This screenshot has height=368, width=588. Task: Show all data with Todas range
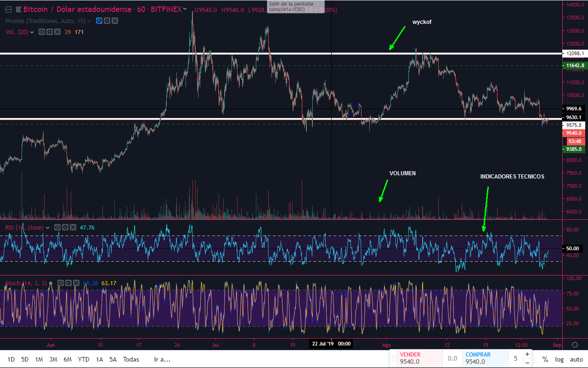[131, 359]
